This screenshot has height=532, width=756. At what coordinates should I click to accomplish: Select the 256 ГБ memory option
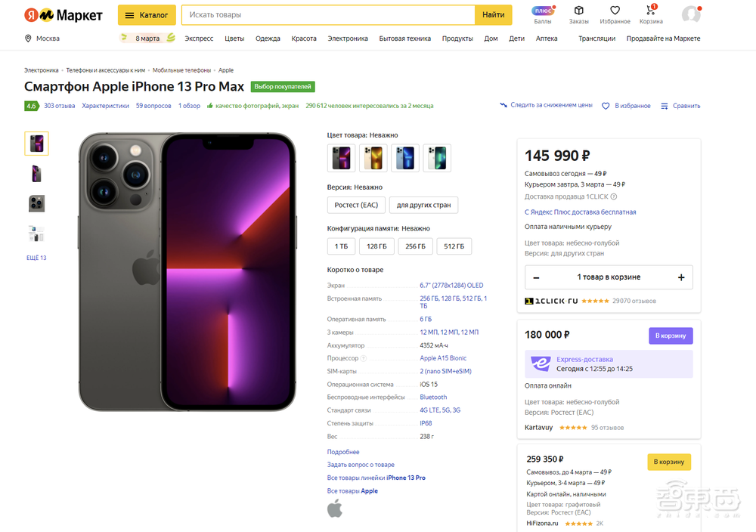click(416, 246)
